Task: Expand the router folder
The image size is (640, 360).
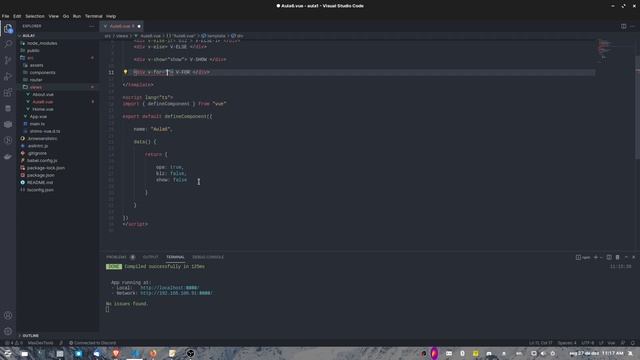Action: click(x=36, y=80)
